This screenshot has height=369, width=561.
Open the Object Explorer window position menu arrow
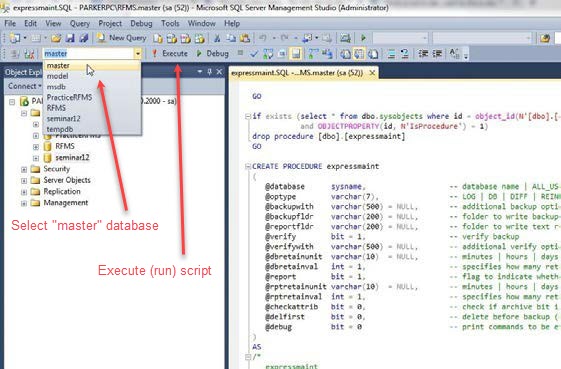(200, 72)
